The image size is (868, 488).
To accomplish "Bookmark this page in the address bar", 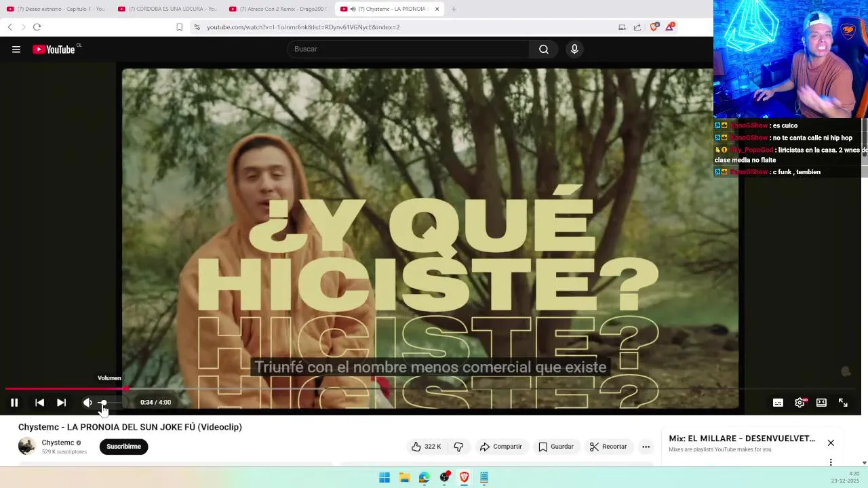I will tap(179, 27).
